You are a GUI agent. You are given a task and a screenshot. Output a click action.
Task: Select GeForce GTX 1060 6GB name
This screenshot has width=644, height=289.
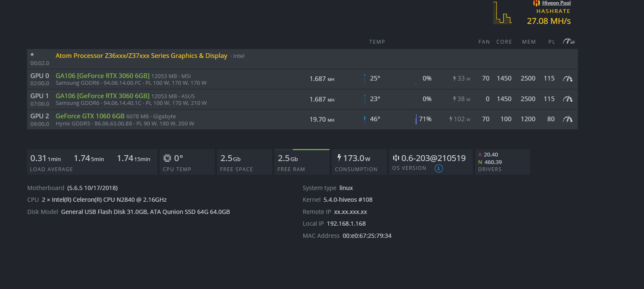(90, 116)
